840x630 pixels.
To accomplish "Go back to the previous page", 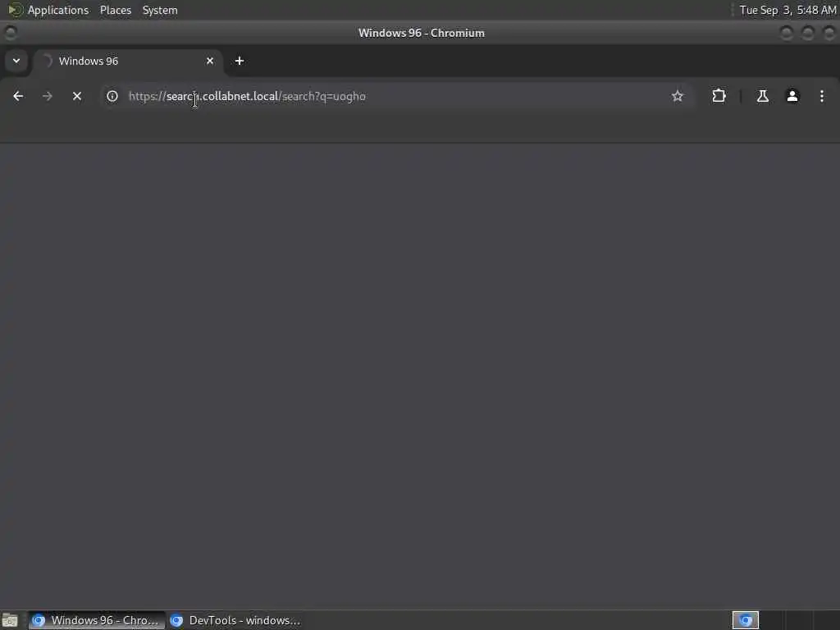I will [x=18, y=96].
